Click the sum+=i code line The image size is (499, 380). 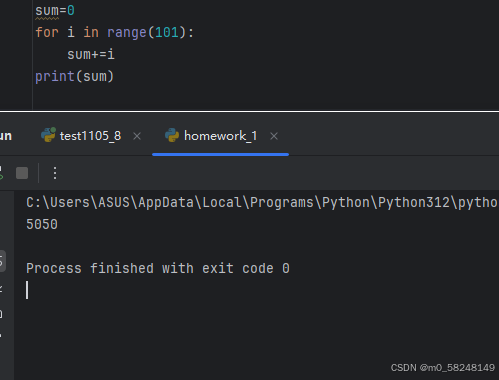tap(91, 55)
